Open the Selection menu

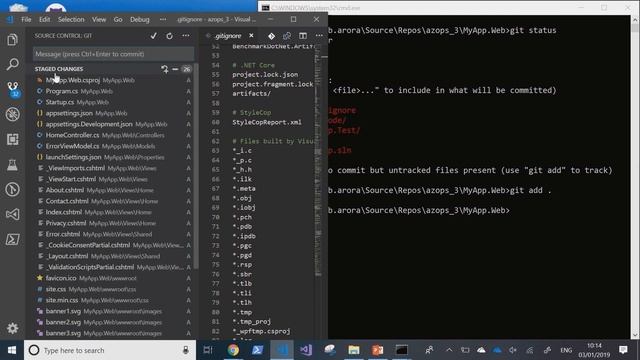click(71, 20)
